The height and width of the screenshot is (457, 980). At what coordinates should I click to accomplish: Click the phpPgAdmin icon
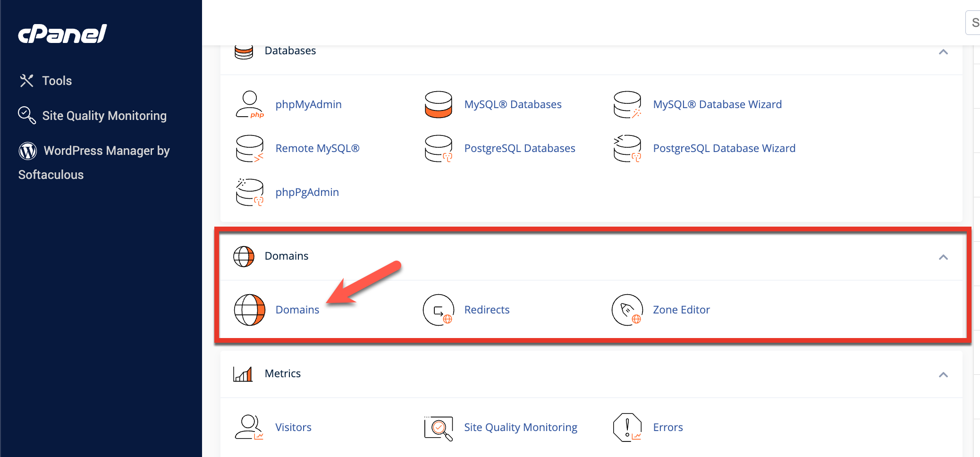(250, 192)
